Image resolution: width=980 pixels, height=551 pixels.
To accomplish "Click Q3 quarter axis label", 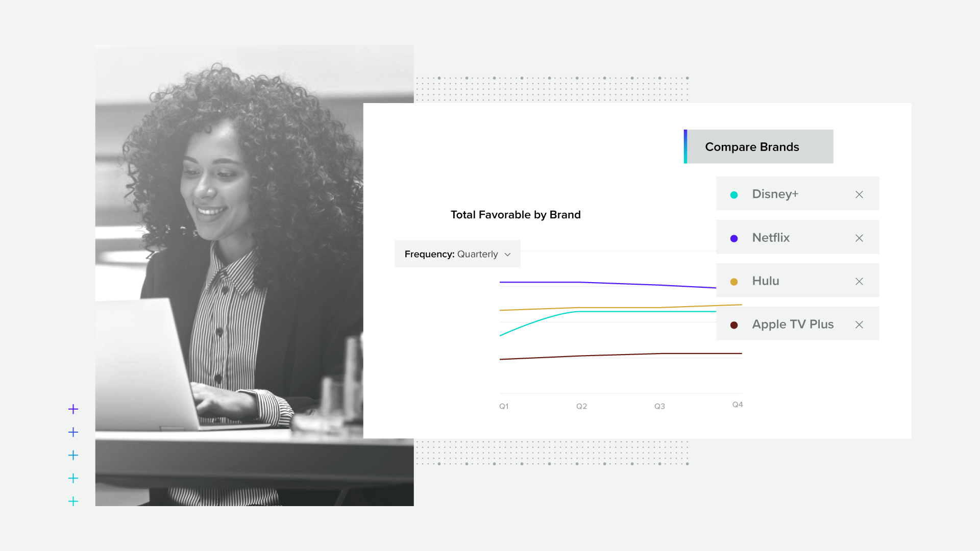I will click(658, 406).
